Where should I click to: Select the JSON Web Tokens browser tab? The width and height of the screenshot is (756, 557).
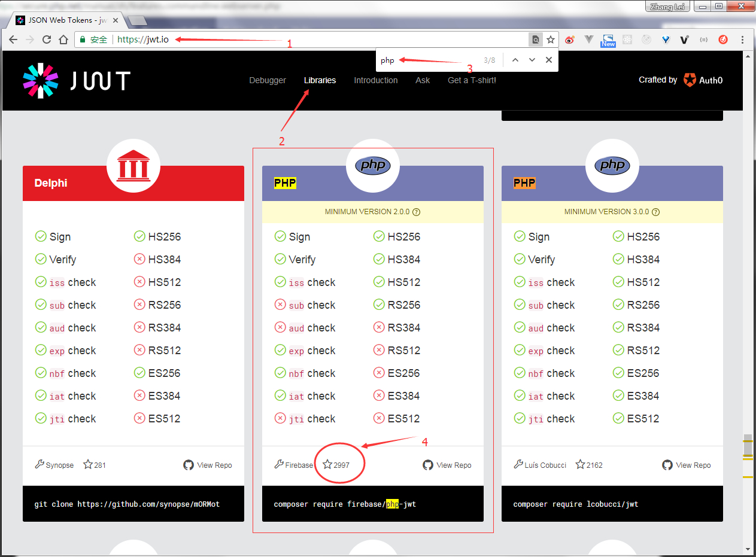[68, 20]
